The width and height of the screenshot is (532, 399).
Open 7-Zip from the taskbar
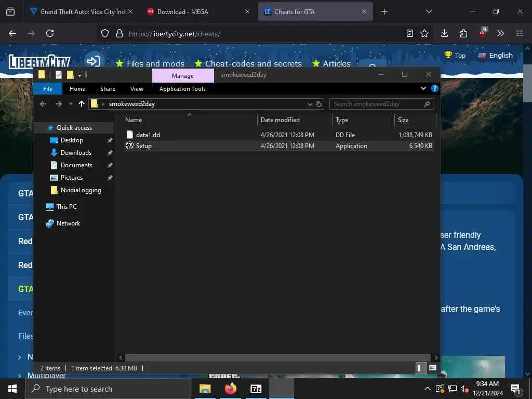point(256,389)
